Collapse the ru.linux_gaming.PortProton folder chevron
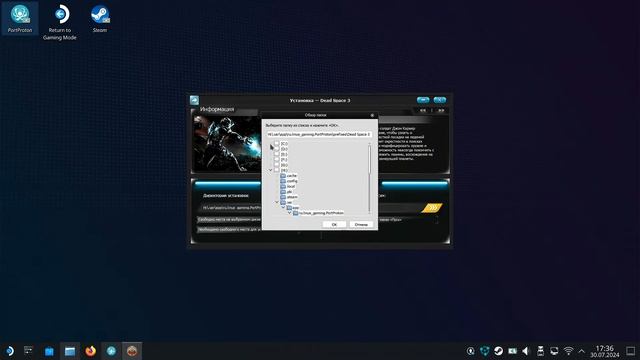The image size is (640, 360). (x=289, y=213)
